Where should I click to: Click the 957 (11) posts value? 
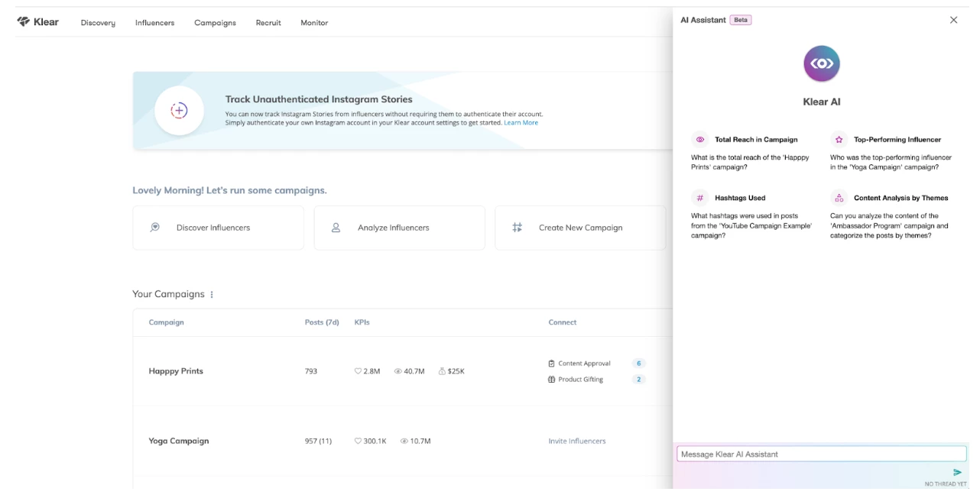point(318,441)
